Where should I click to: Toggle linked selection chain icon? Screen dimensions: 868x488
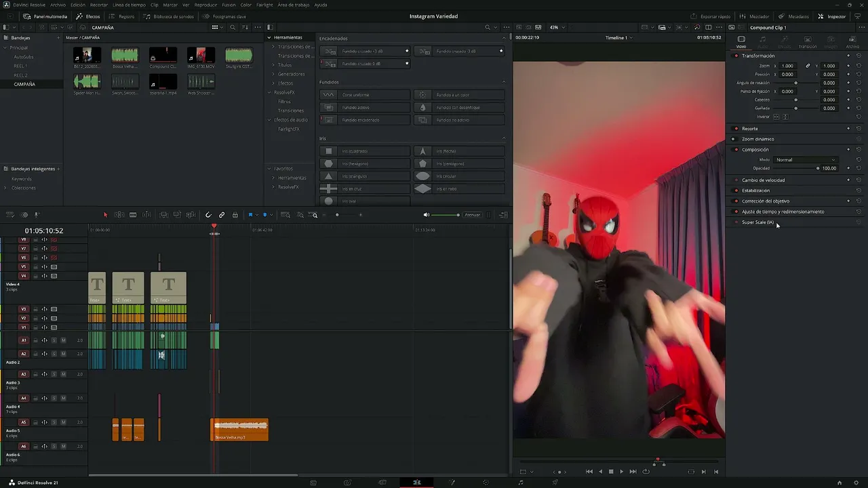tap(222, 215)
